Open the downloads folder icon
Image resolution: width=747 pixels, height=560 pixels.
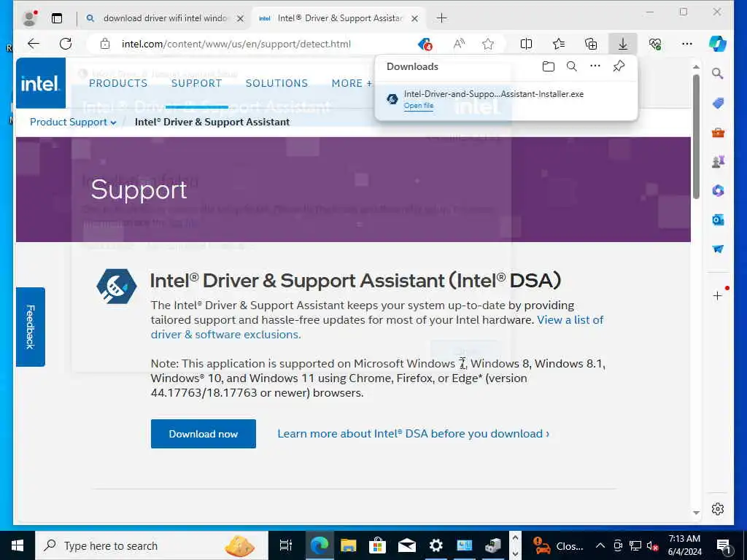coord(549,66)
